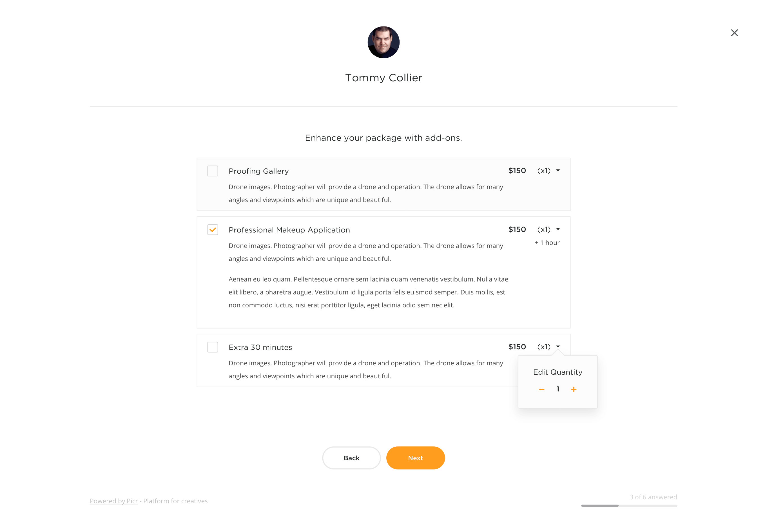
Task: Edit quantity stepper current value field
Action: [x=557, y=389]
